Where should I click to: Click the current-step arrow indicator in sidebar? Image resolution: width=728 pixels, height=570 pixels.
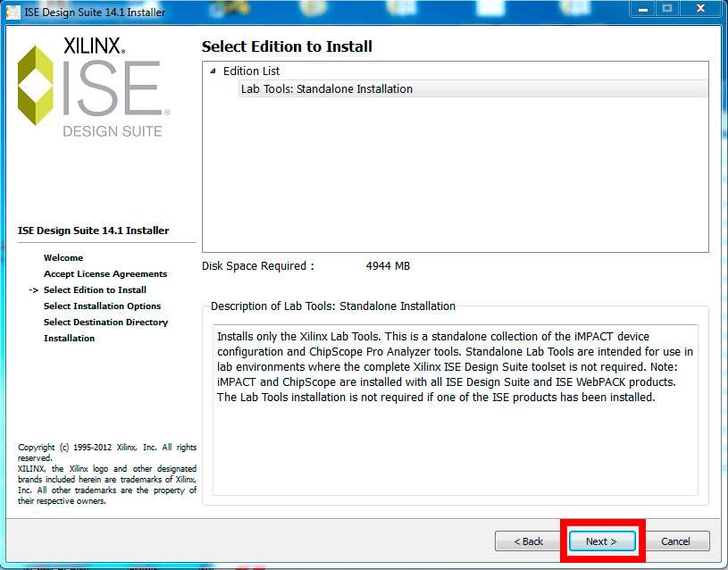pyautogui.click(x=34, y=290)
